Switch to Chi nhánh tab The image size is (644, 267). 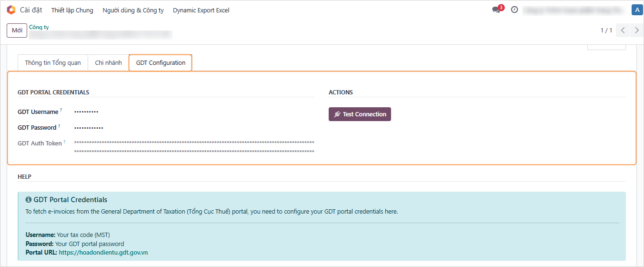coord(108,63)
